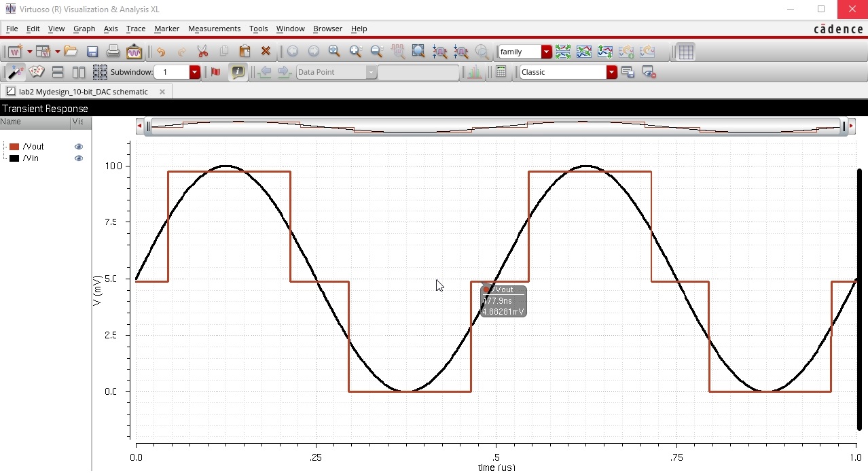
Task: Open the Trace menu
Action: coord(136,29)
